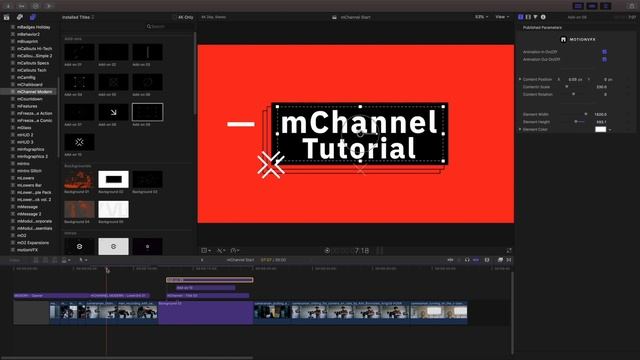Select the mChannel Modern category
Screen dimensions: 640x360
tap(34, 92)
